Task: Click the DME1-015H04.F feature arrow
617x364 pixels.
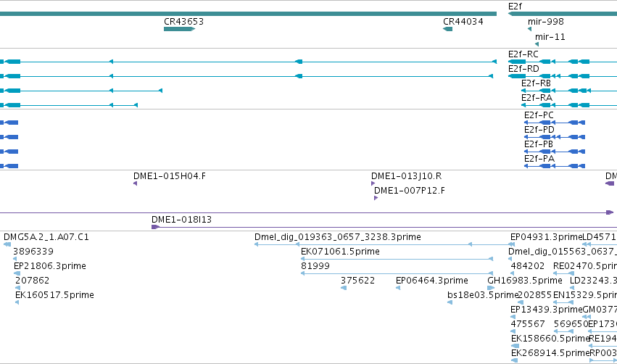Action: click(x=136, y=183)
